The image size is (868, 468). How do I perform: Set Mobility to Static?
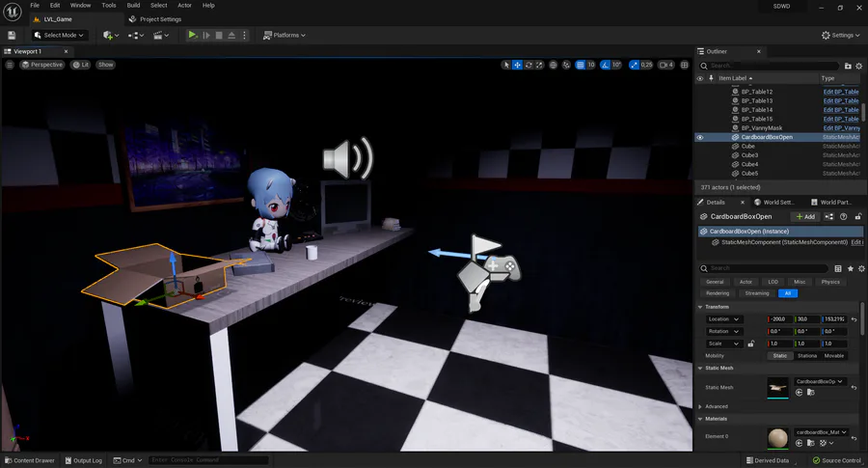pos(779,355)
